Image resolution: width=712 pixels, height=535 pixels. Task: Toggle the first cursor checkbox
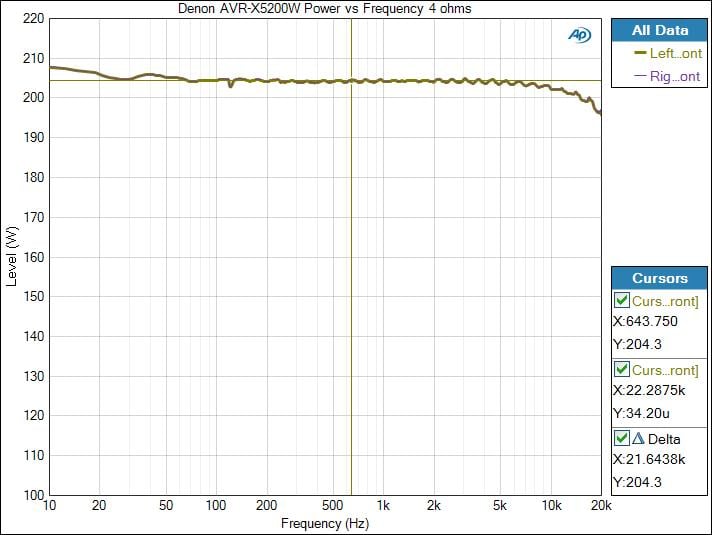[x=622, y=300]
